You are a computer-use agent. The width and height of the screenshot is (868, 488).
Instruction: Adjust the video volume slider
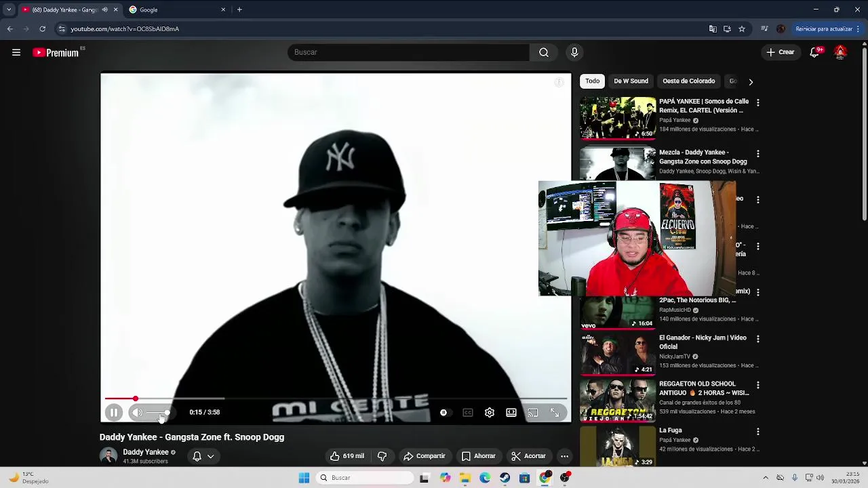(x=157, y=412)
